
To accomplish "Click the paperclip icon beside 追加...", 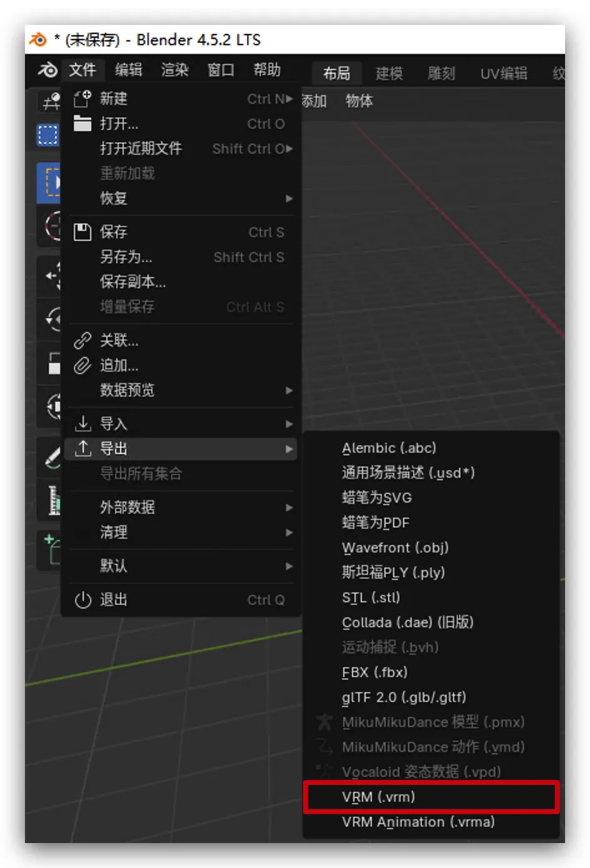I will pos(82,366).
